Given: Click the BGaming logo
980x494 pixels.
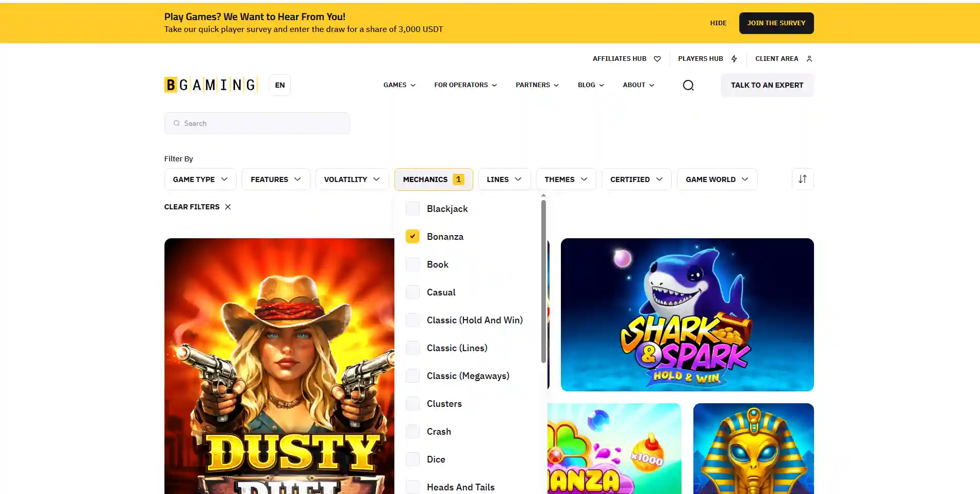Looking at the screenshot, I should tap(210, 85).
